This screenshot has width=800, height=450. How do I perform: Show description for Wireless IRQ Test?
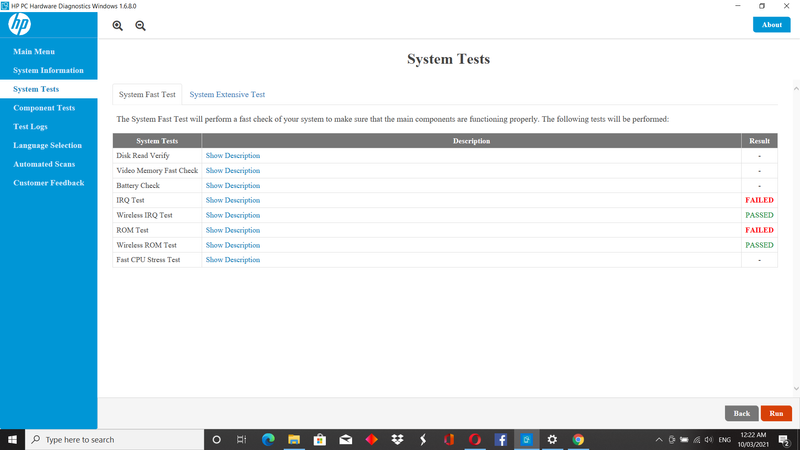[x=233, y=215]
